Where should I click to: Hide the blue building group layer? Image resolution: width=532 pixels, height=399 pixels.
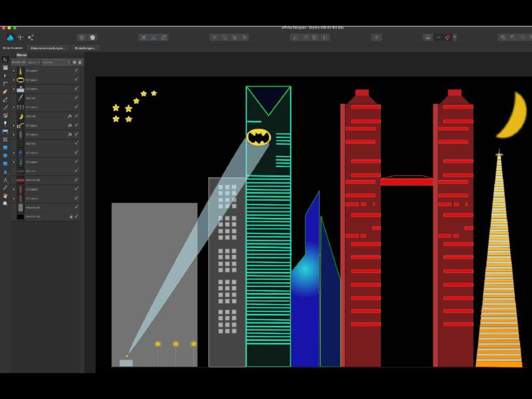(76, 153)
